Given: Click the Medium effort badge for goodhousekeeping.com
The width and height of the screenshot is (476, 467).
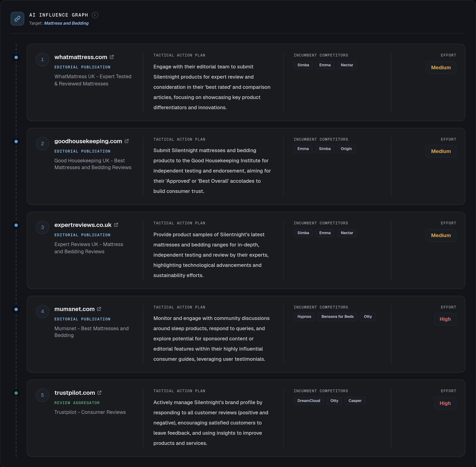Looking at the screenshot, I should tap(441, 151).
